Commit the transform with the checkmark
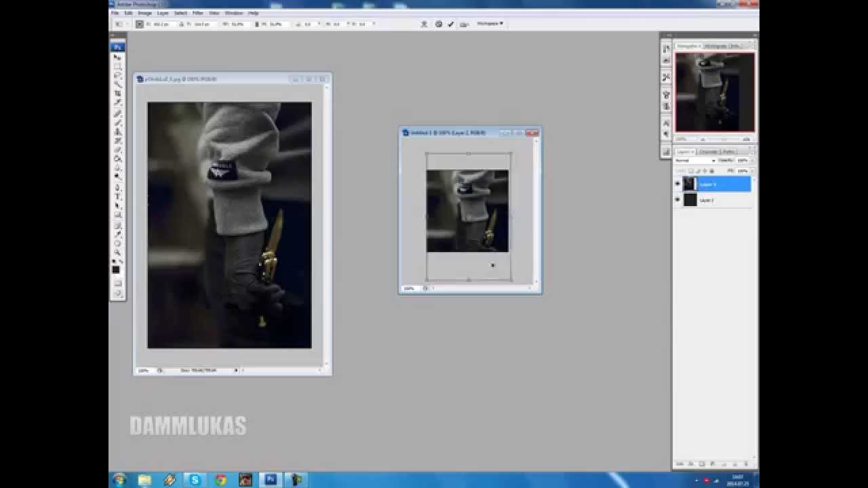Screen dimensions: 868x488 pos(451,24)
